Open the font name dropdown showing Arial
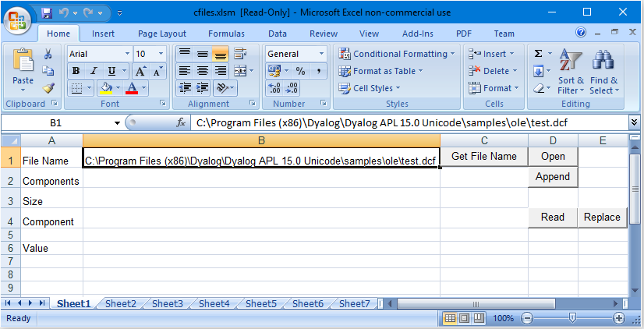The width and height of the screenshot is (644, 329). click(98, 54)
